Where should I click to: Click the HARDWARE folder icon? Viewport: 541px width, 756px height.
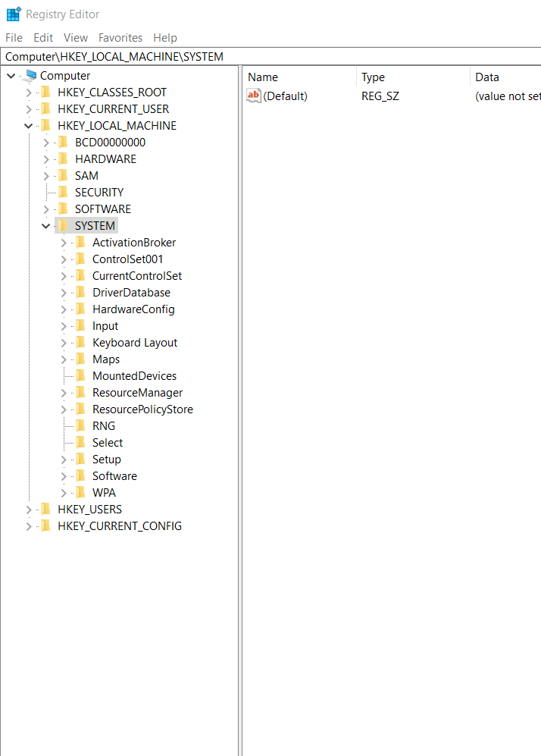[x=63, y=159]
